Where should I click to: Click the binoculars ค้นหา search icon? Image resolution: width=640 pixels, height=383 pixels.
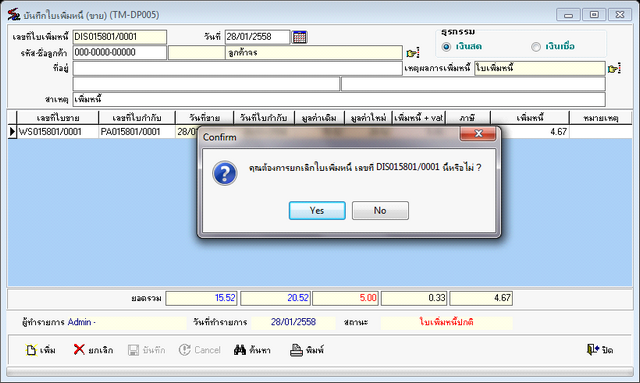pyautogui.click(x=240, y=350)
